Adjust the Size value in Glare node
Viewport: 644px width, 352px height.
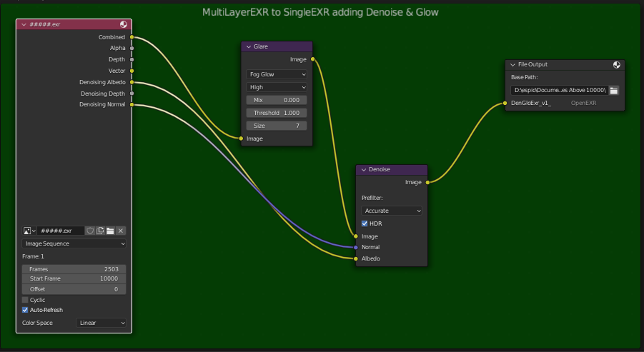[277, 126]
